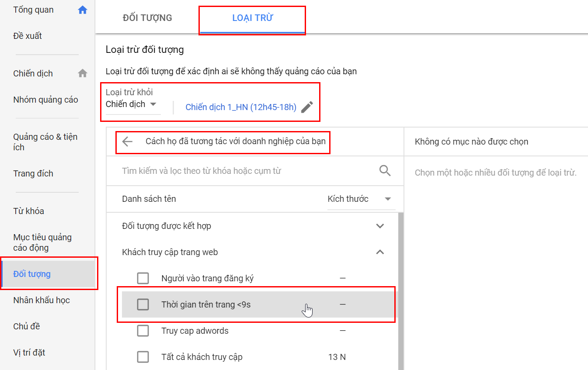Enable the Truy cap adwords checkbox
This screenshot has width=588, height=370.
[x=143, y=331]
